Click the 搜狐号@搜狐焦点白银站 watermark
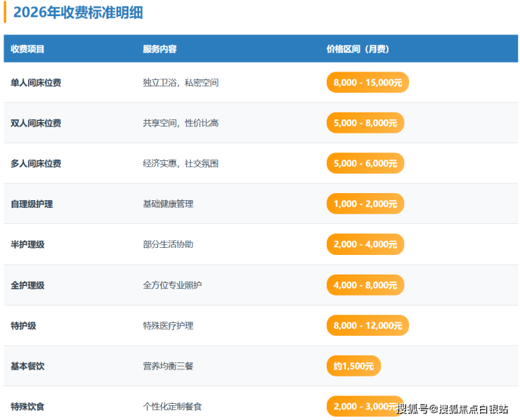Screen dimensions: 520x420 point(452,409)
